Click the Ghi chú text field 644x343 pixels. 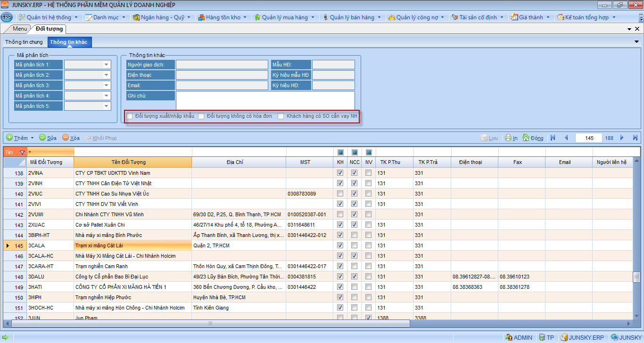click(x=265, y=100)
